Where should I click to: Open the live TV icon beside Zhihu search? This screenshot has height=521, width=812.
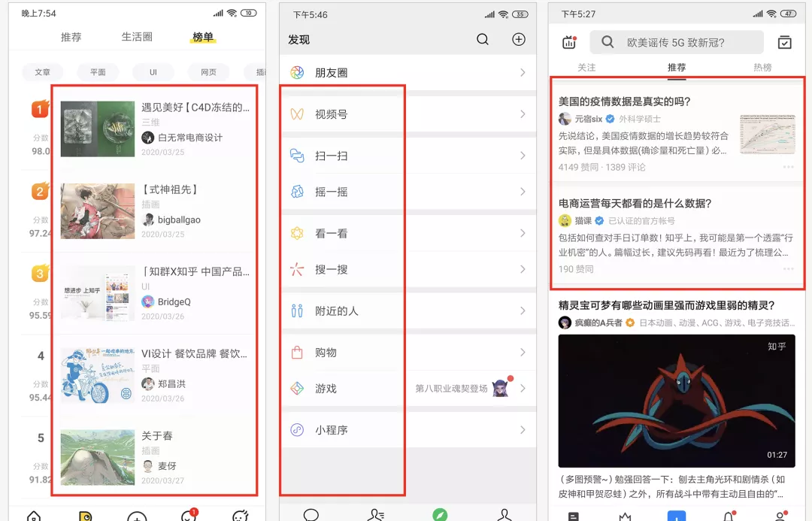[x=569, y=42]
